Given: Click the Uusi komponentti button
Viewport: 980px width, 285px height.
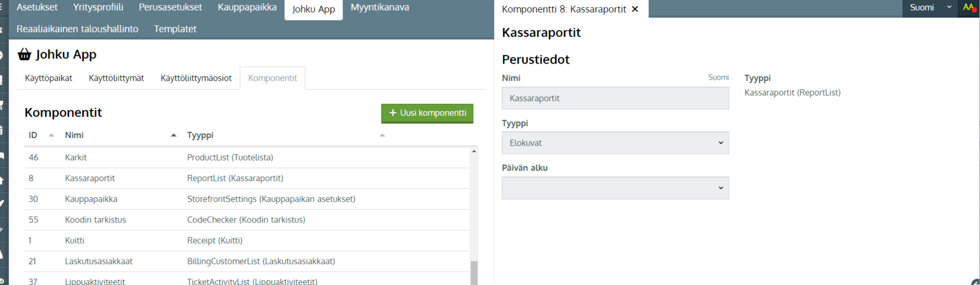Looking at the screenshot, I should (x=427, y=113).
